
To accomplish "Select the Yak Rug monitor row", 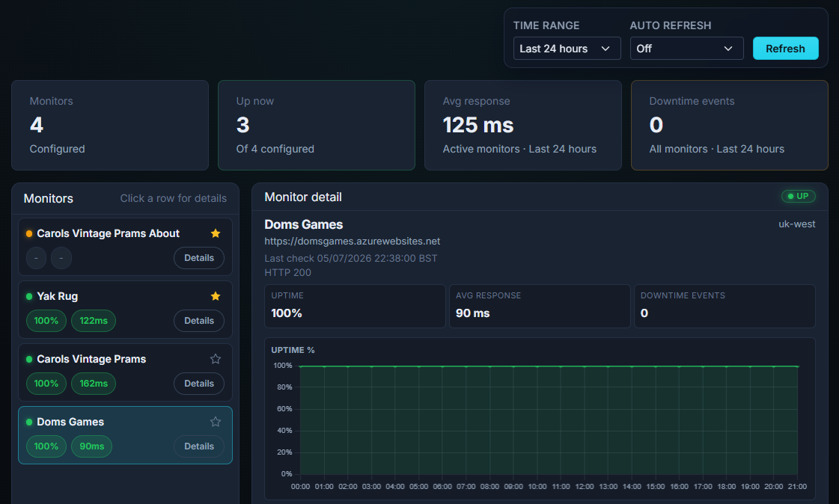I will pos(125,310).
